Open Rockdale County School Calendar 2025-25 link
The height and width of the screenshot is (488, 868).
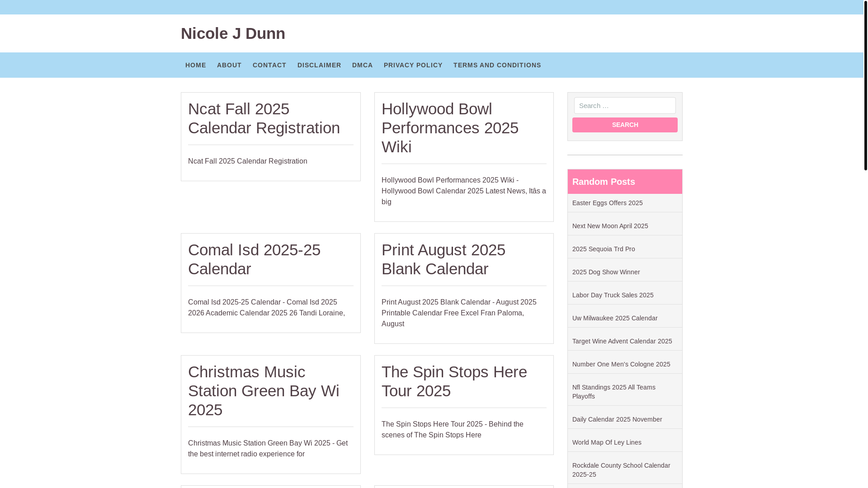coord(621,470)
